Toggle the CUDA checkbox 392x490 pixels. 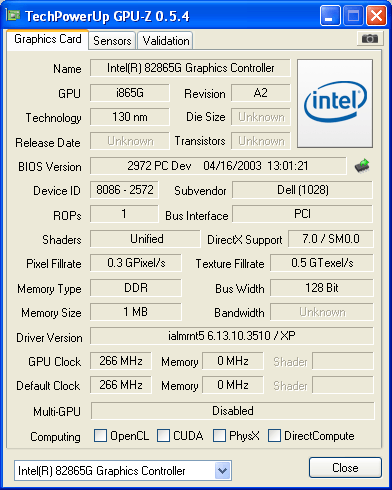pos(163,435)
